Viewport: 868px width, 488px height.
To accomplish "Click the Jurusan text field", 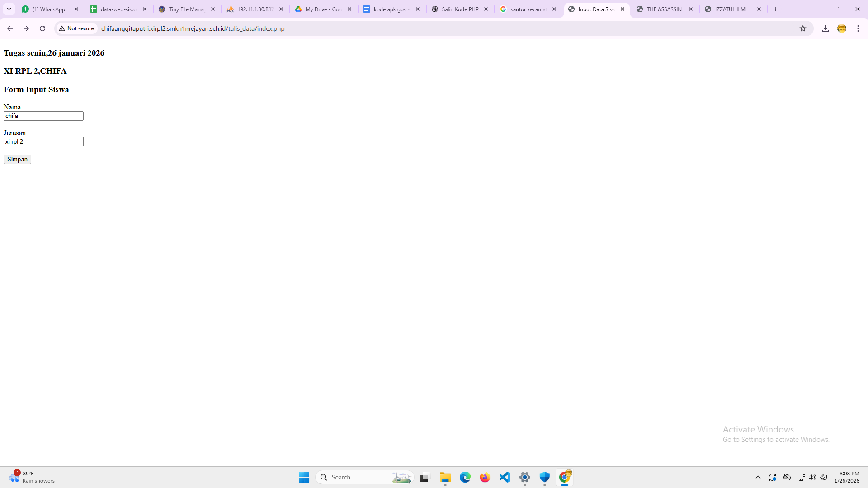I will [43, 142].
